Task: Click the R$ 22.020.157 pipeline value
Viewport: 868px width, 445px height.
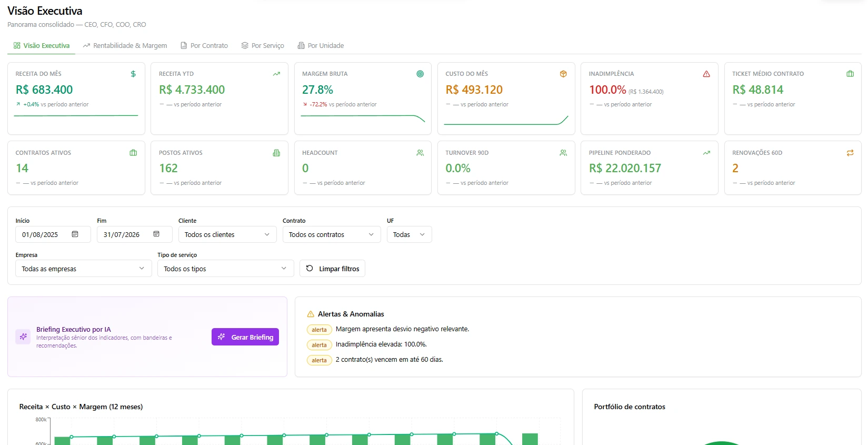Action: [x=625, y=168]
